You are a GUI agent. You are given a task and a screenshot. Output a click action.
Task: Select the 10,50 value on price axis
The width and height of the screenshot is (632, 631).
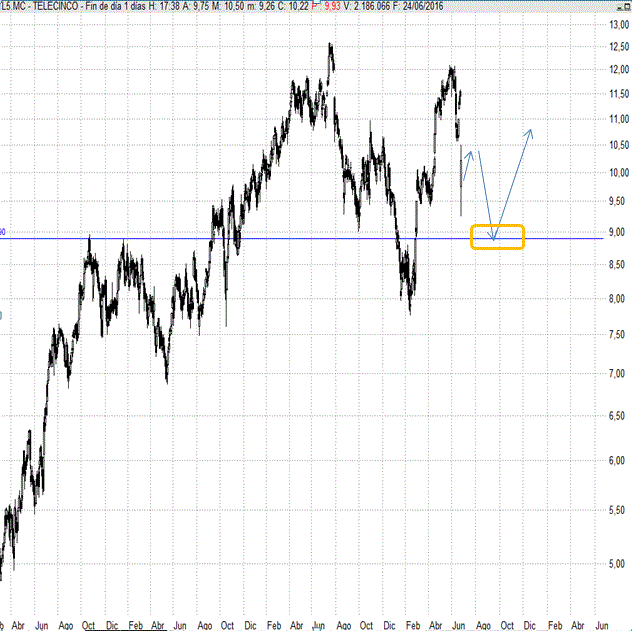(619, 145)
